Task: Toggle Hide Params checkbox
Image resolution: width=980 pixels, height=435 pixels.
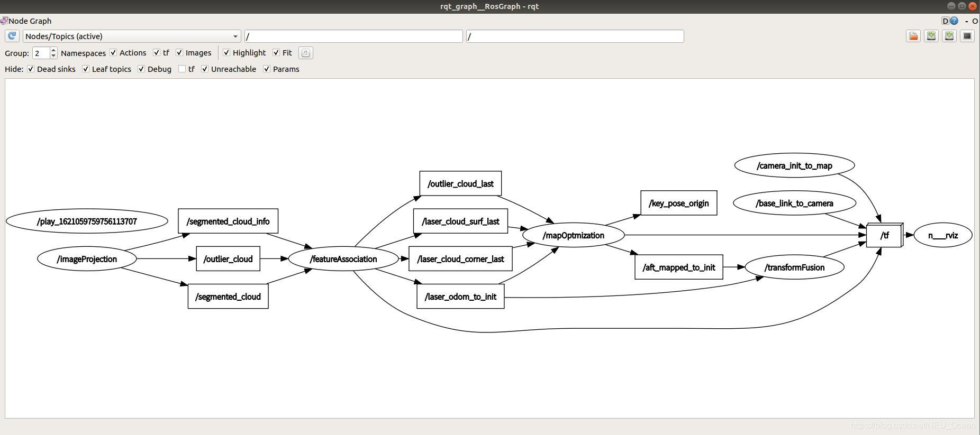Action: (267, 69)
